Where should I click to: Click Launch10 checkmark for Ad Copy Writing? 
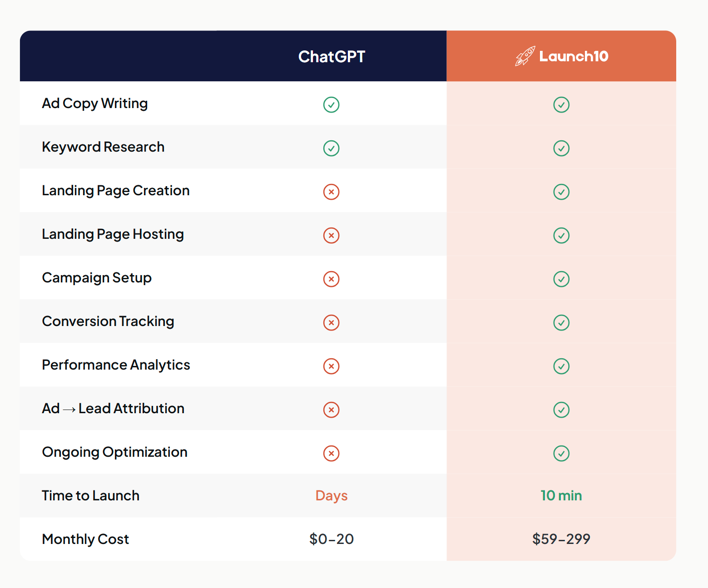(x=561, y=104)
